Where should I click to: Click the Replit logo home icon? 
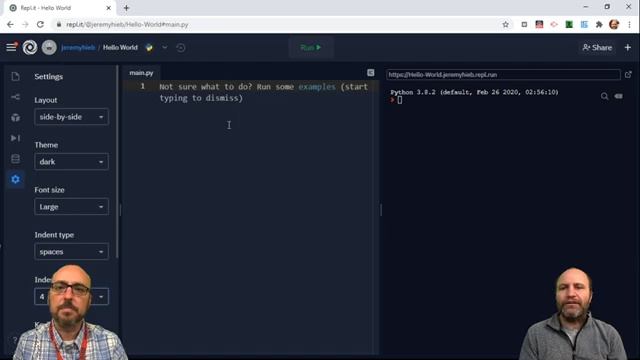(30, 47)
